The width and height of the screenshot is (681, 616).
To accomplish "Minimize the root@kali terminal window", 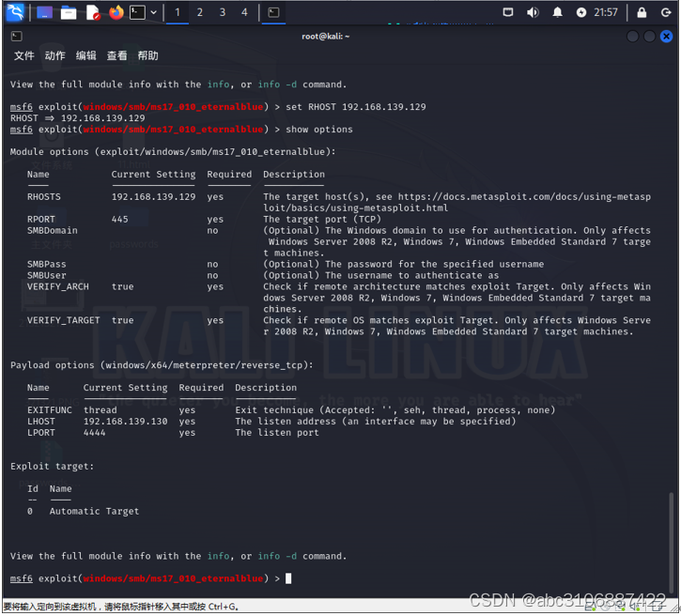I will [x=632, y=37].
